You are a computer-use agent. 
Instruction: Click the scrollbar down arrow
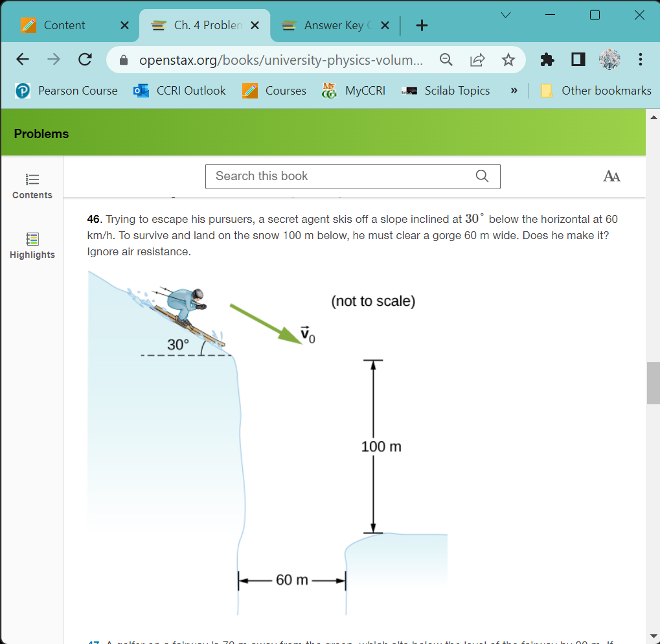tap(654, 636)
